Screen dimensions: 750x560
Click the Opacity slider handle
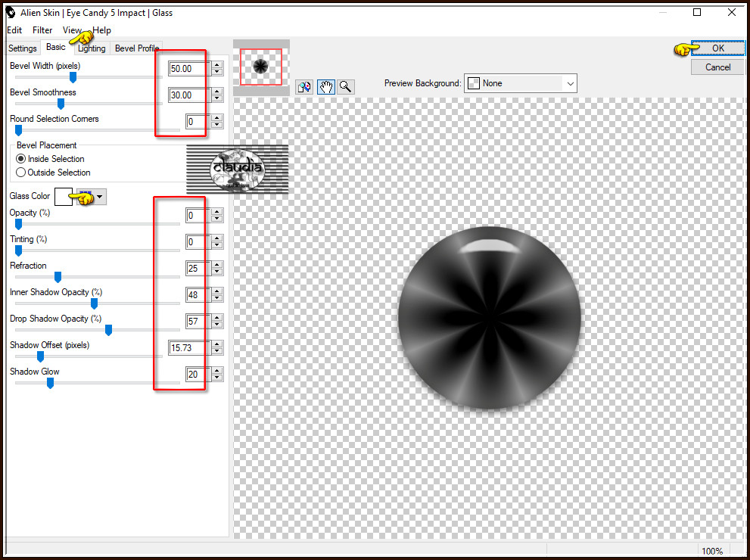19,224
